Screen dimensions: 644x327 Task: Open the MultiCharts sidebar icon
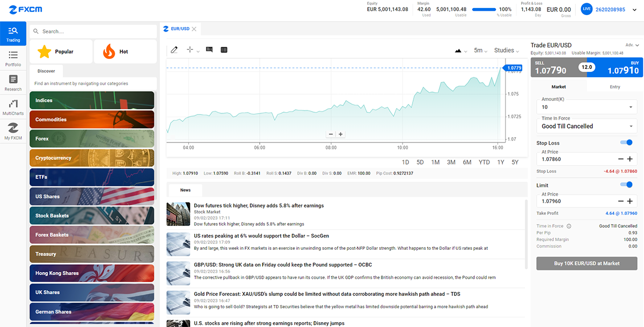[x=13, y=107]
